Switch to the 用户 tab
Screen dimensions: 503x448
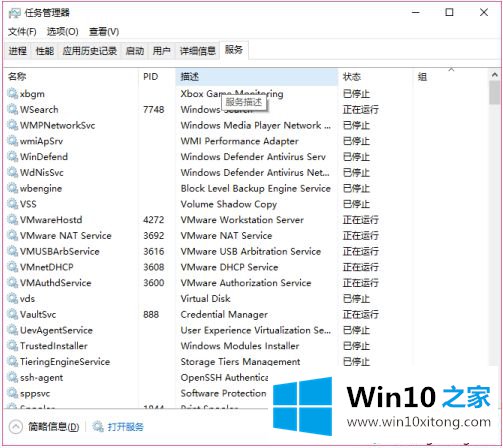point(162,51)
